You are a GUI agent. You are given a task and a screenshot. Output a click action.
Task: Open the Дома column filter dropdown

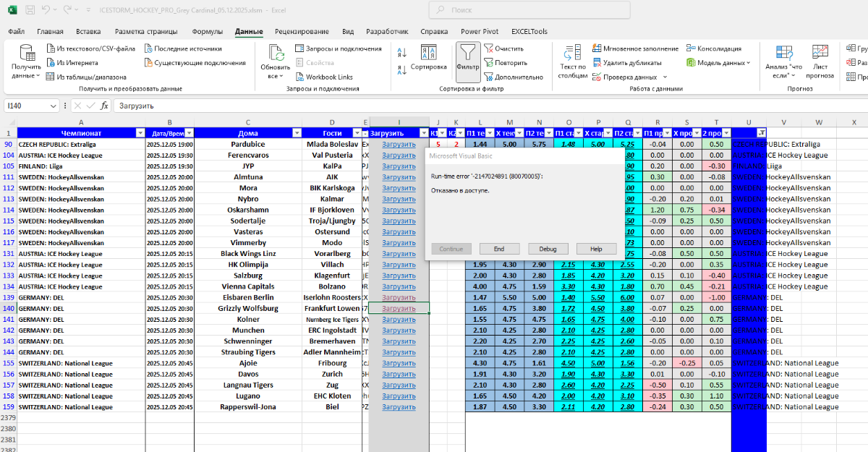(x=295, y=133)
